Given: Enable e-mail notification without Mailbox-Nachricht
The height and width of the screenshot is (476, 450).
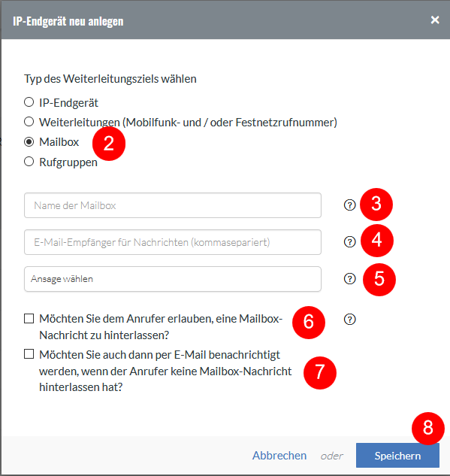Looking at the screenshot, I should coord(29,354).
